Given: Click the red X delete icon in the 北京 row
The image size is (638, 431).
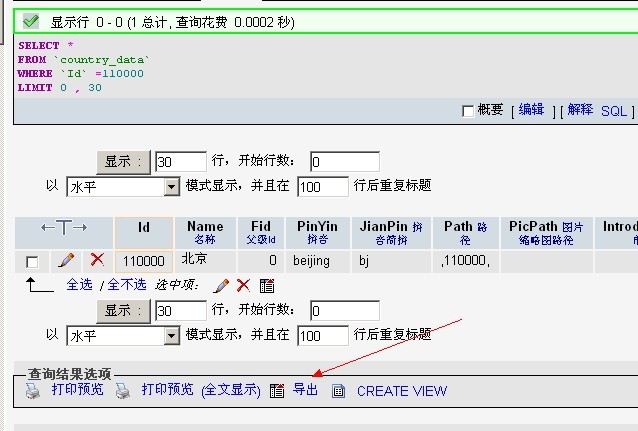Looking at the screenshot, I should click(97, 260).
